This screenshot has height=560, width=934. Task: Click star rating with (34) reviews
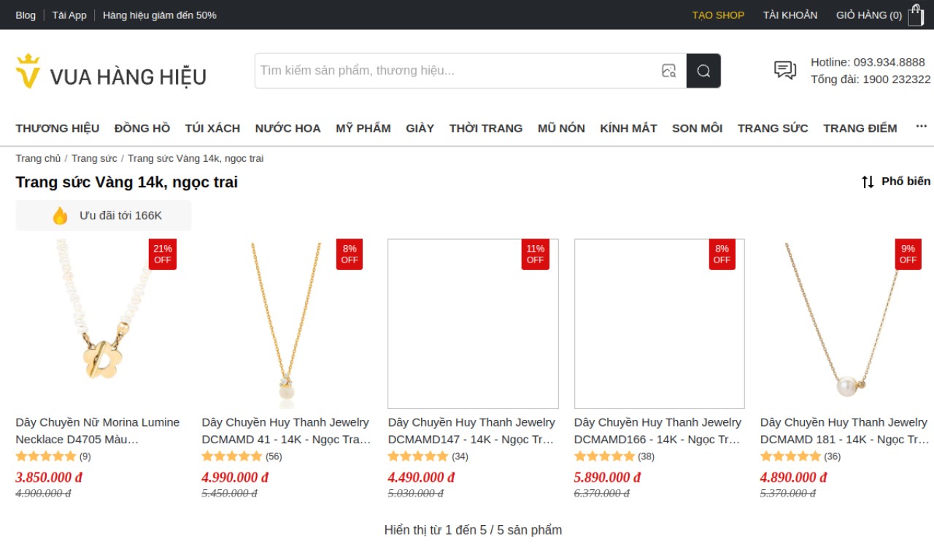428,456
